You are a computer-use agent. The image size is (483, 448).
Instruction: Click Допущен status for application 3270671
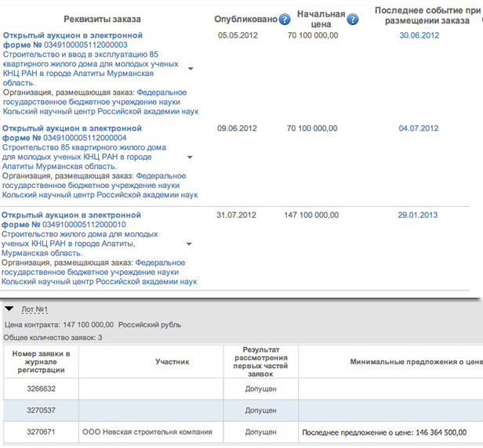tap(260, 432)
